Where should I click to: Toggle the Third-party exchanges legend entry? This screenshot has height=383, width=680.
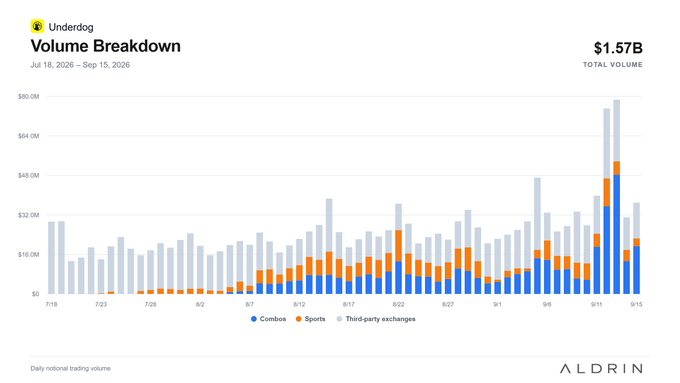376,319
